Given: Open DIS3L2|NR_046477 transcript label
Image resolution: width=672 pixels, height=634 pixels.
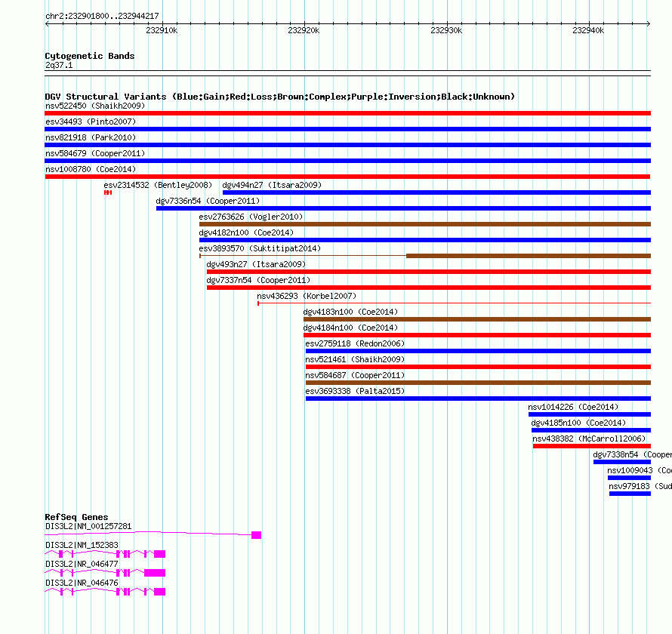Looking at the screenshot, I should 82,564.
